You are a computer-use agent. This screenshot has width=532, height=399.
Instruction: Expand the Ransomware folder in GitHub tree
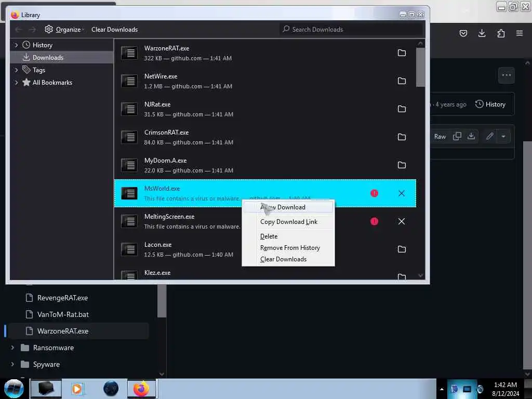pyautogui.click(x=12, y=348)
